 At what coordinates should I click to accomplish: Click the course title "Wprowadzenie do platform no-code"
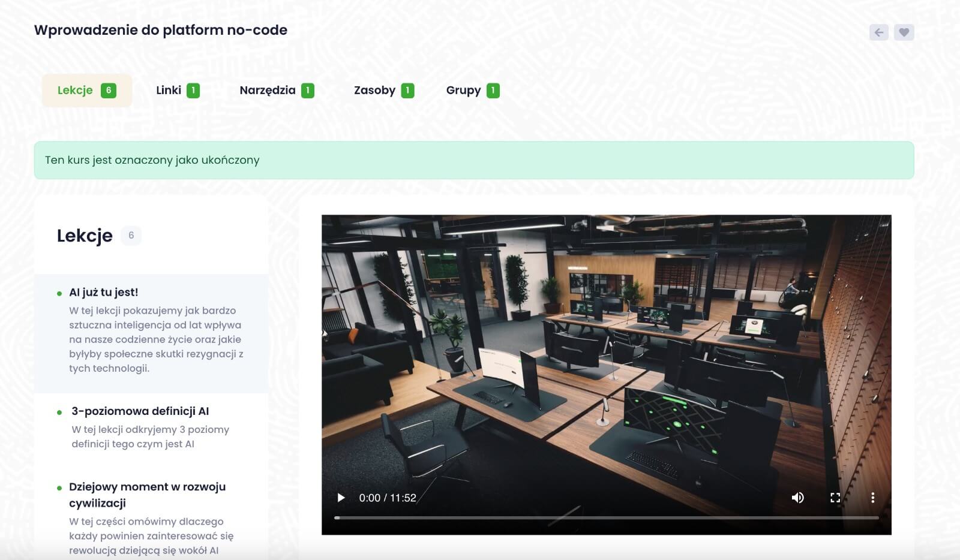pos(161,30)
